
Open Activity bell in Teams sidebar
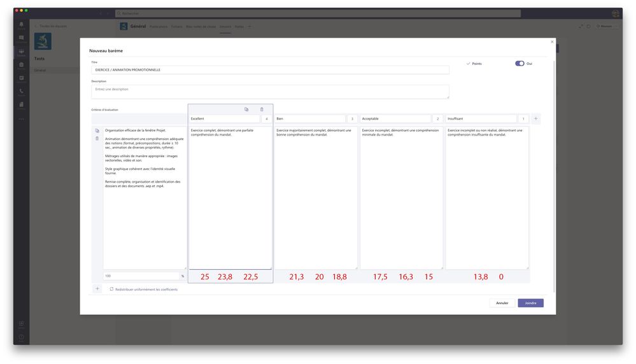point(22,25)
